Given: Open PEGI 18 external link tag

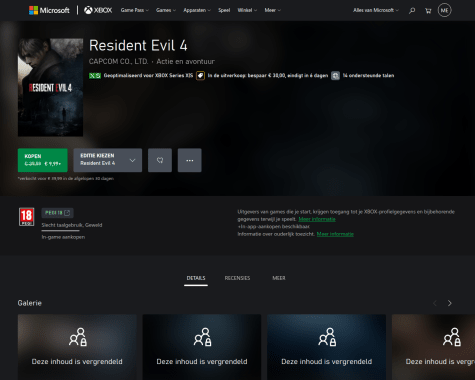Looking at the screenshot, I should tap(58, 213).
